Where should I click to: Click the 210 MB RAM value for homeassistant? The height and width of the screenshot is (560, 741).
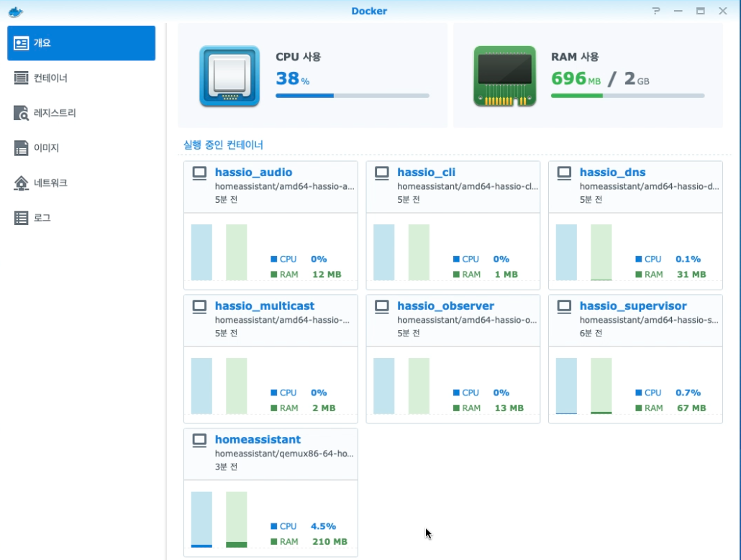329,541
